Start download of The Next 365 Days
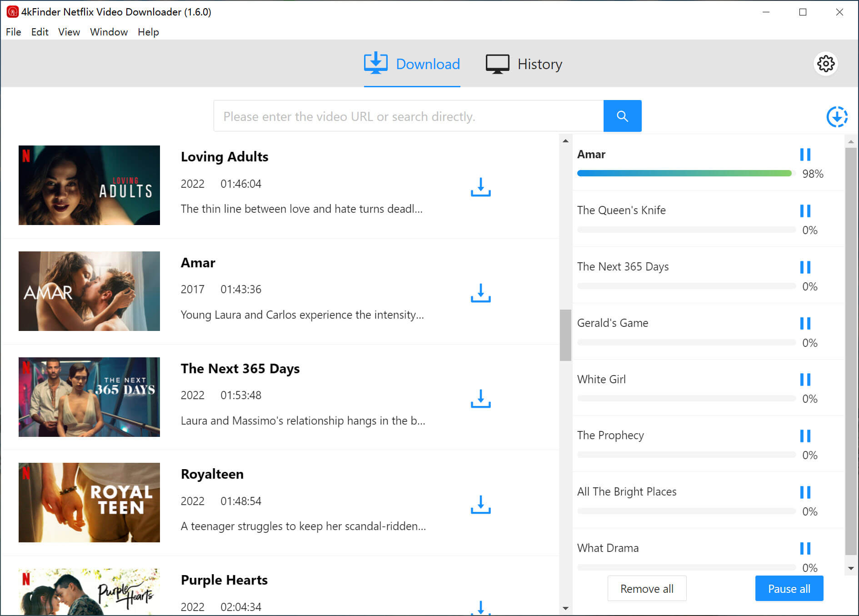This screenshot has height=616, width=859. pyautogui.click(x=480, y=398)
